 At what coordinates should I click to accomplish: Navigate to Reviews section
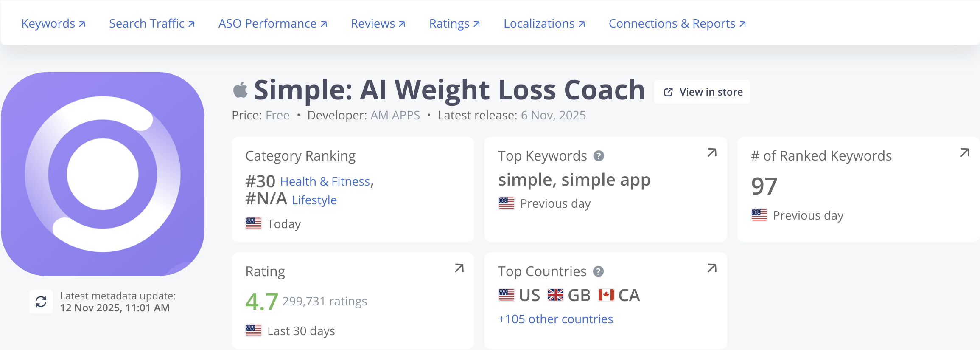click(x=378, y=24)
